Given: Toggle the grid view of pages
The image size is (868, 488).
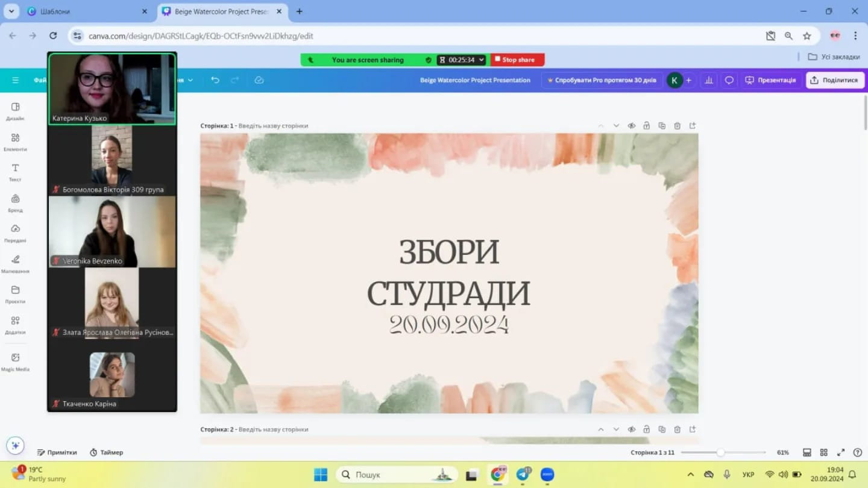Looking at the screenshot, I should (x=824, y=452).
